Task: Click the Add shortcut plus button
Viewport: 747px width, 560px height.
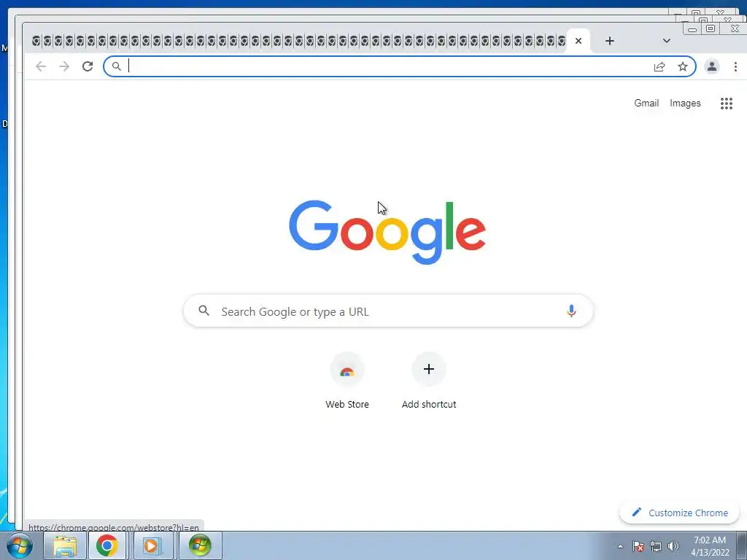Action: coord(429,369)
